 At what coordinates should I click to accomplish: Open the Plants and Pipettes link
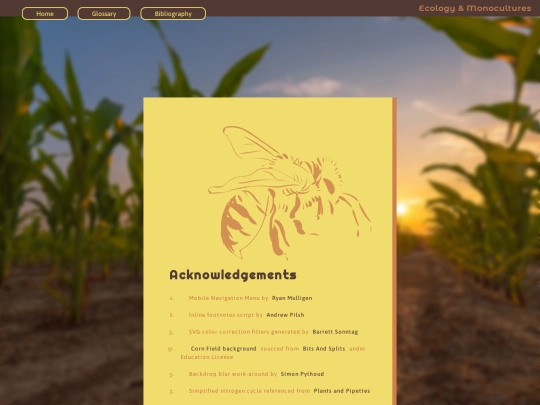[x=342, y=391]
